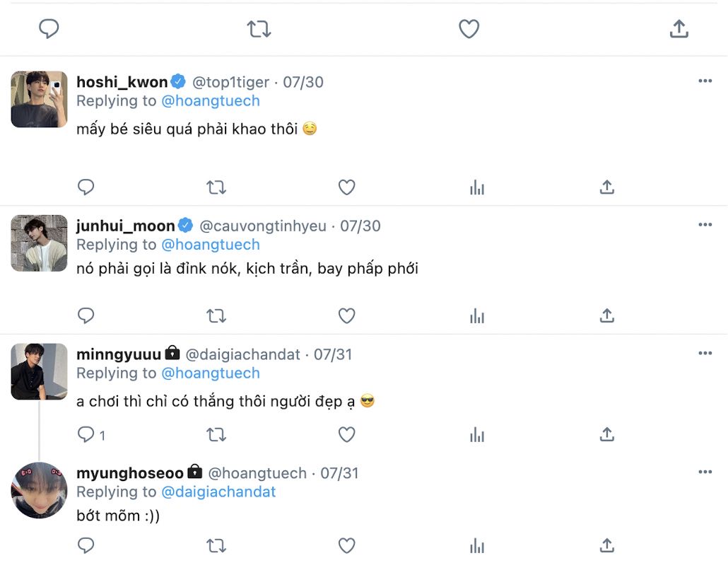This screenshot has height=563, width=728.
Task: Reply to minngyuuu's tweet
Action: point(86,434)
